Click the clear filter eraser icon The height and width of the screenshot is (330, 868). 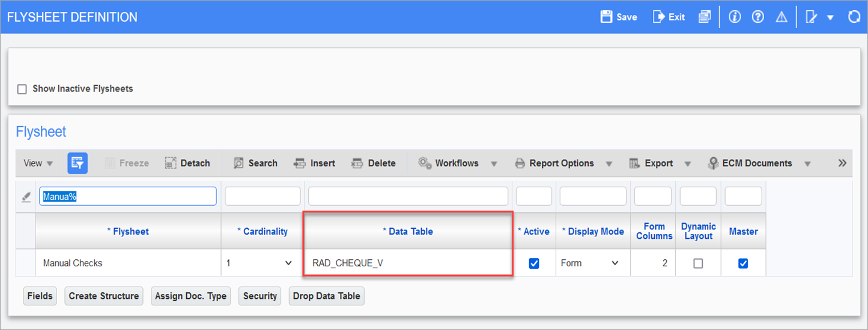pos(26,196)
